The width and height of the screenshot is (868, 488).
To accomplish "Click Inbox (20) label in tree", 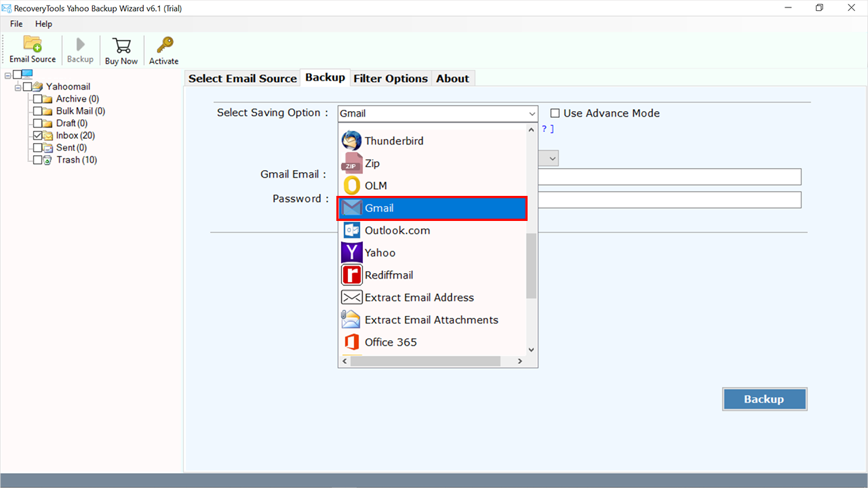I will point(76,136).
